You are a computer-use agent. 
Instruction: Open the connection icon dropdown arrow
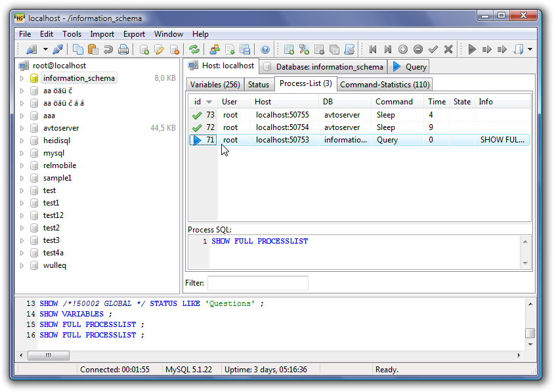45,49
